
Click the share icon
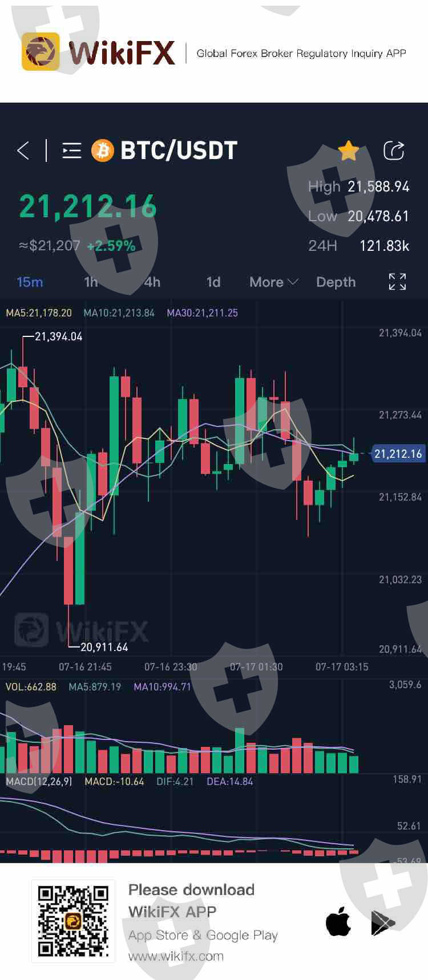(394, 151)
